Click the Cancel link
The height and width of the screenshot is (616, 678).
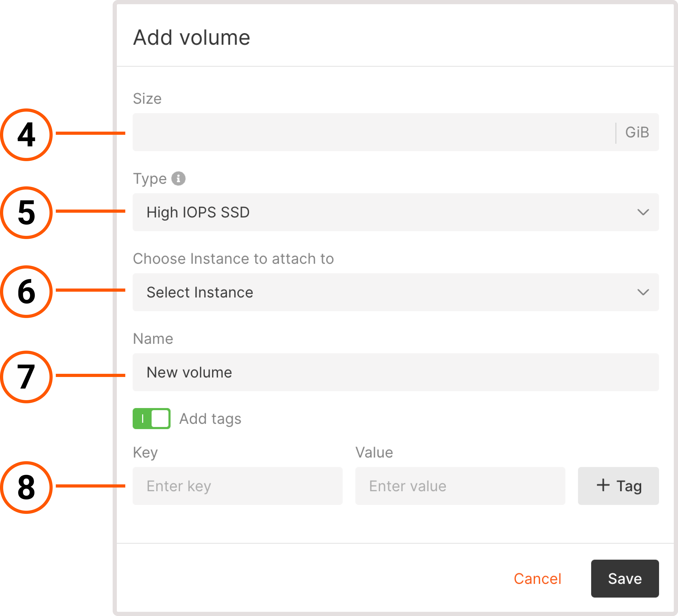(537, 579)
